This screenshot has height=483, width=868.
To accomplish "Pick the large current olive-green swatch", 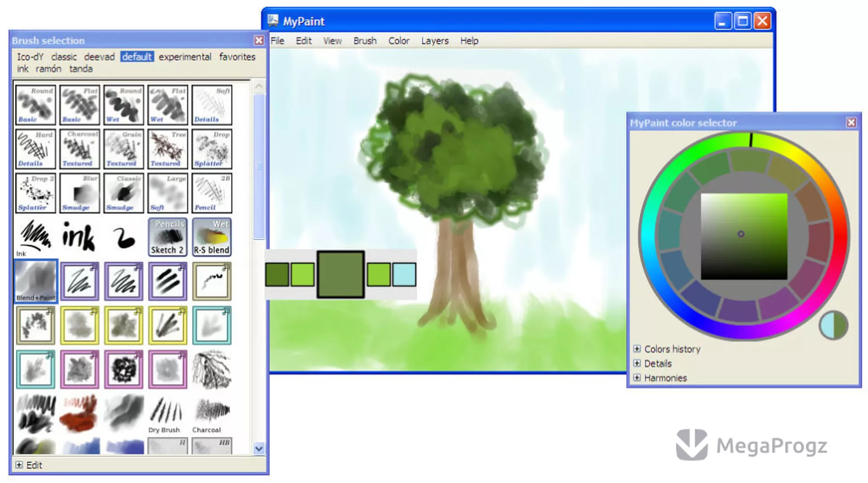I will tap(340, 274).
